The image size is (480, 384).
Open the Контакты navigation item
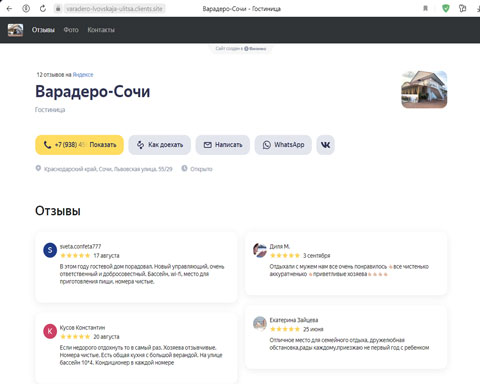coord(101,30)
